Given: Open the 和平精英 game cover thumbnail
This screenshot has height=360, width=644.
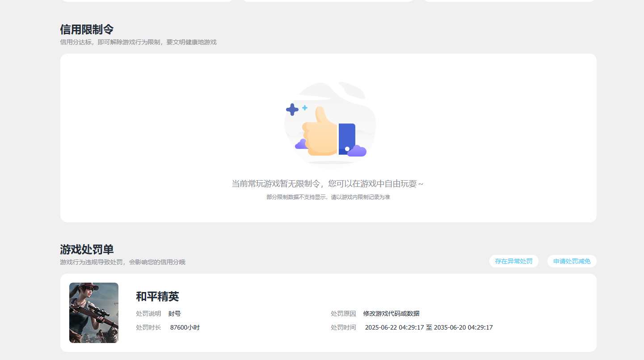Looking at the screenshot, I should (x=94, y=313).
